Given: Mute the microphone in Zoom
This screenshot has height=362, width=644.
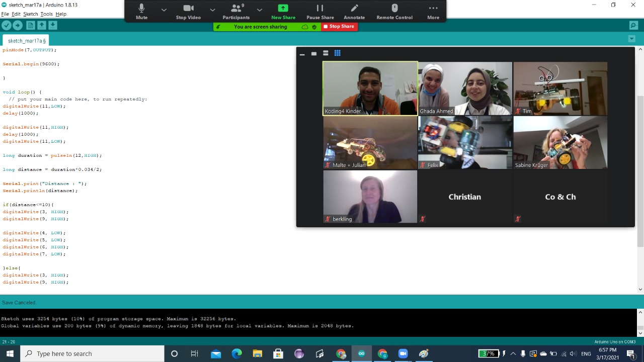Looking at the screenshot, I should (x=141, y=12).
